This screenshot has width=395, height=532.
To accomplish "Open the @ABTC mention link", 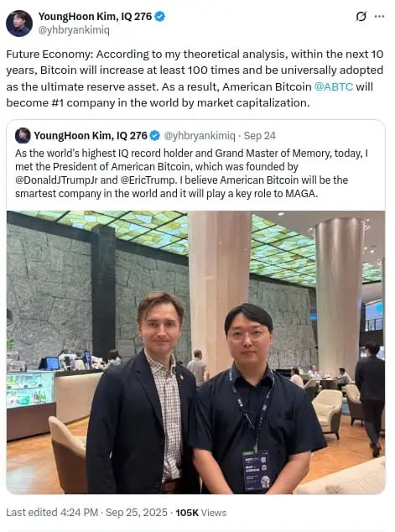I will pos(334,86).
